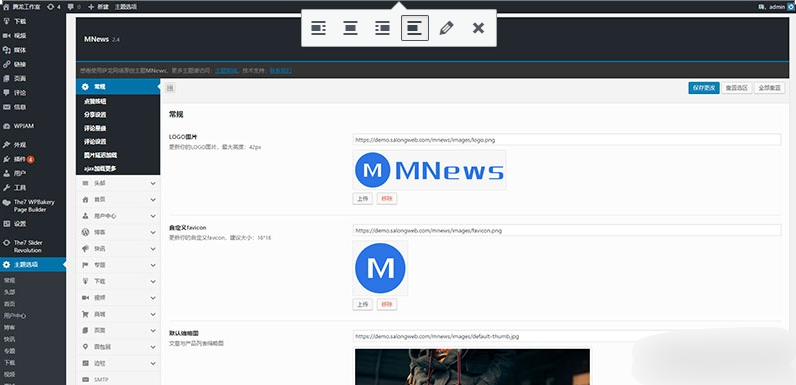
Task: Open the 主题官网 link in the notice bar
Action: (226, 71)
